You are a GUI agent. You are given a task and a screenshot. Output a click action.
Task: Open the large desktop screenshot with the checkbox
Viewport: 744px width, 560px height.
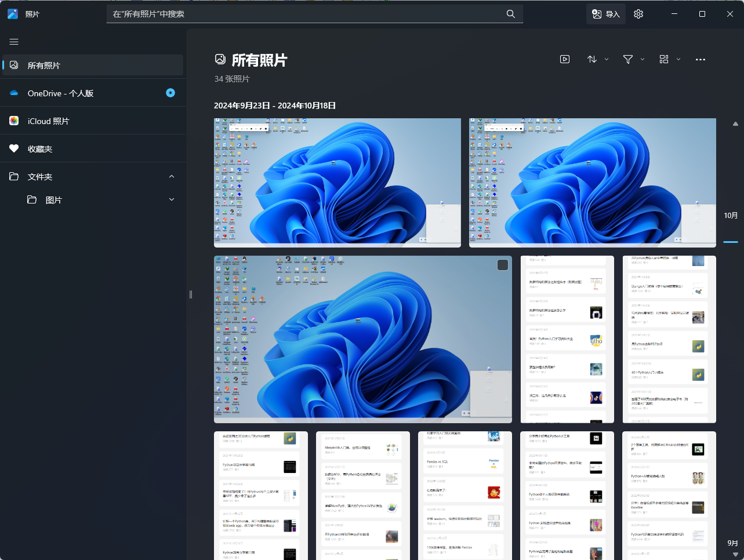(x=363, y=339)
